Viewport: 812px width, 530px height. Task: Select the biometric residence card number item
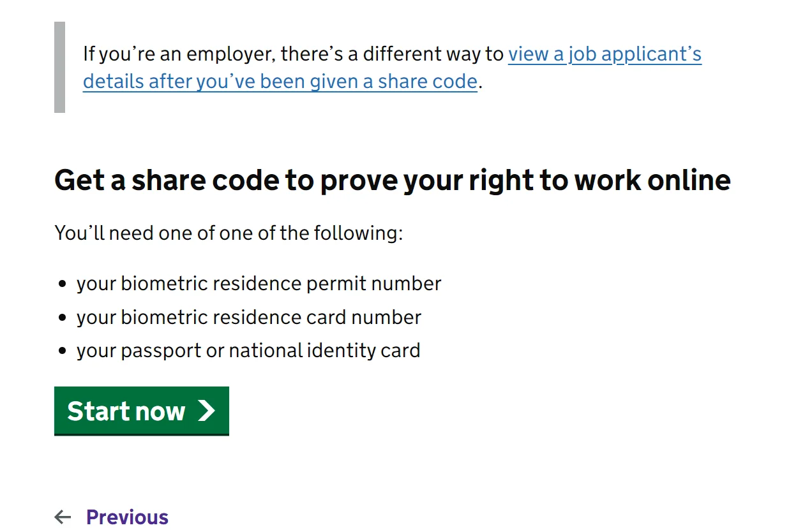[x=249, y=317]
